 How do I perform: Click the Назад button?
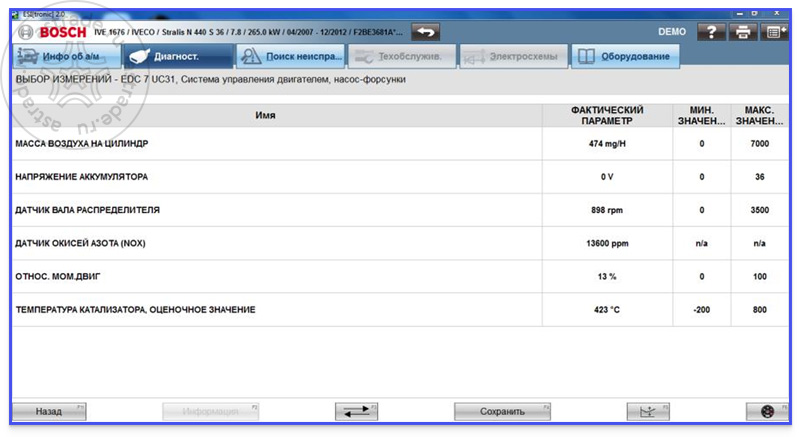[49, 412]
